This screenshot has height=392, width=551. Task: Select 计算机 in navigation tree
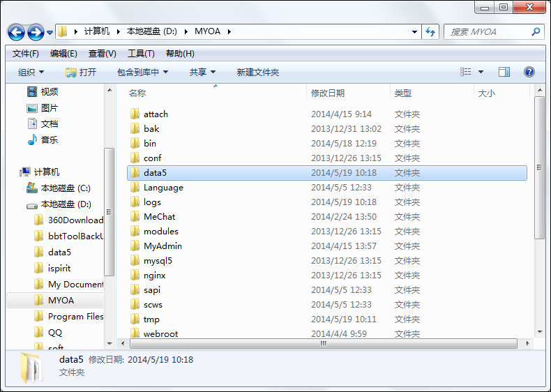pos(40,172)
